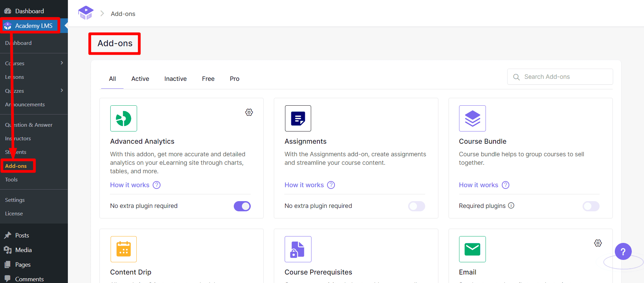Click the Academy LMS sidebar icon
Screen dimensions: 644x283
point(7,26)
